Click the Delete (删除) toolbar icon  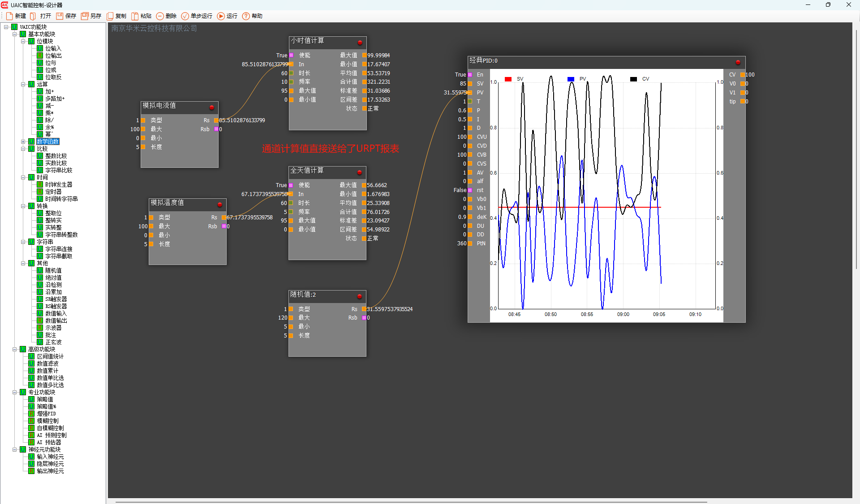[x=160, y=16]
